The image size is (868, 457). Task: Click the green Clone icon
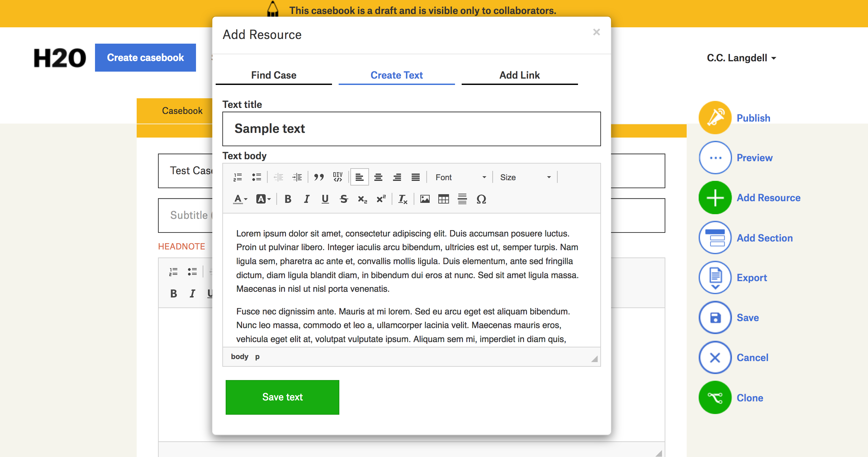pyautogui.click(x=715, y=397)
